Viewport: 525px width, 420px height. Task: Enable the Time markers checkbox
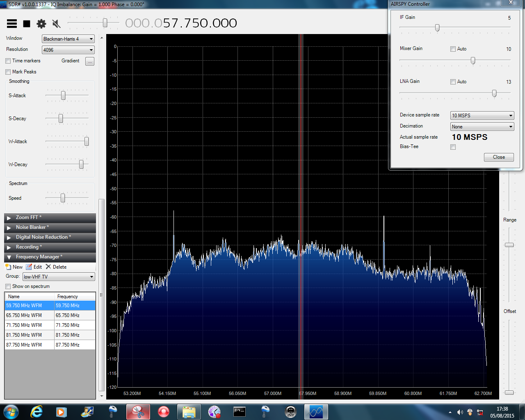[x=8, y=61]
